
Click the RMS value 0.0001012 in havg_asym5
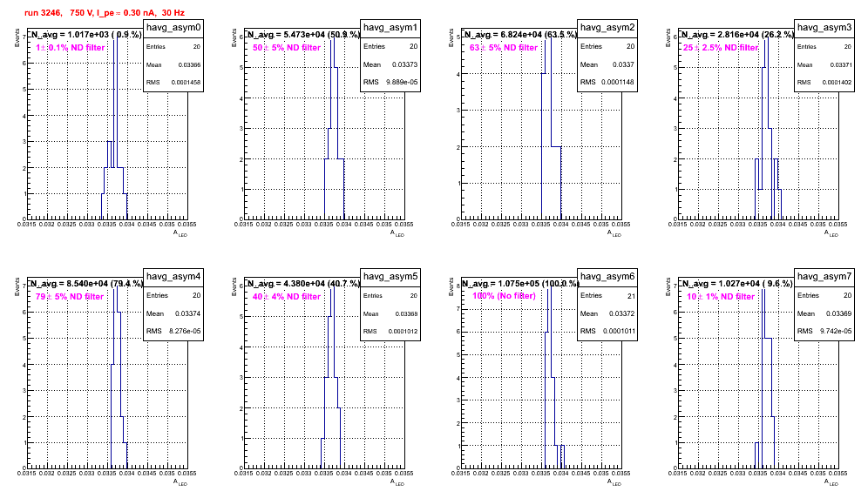[403, 332]
